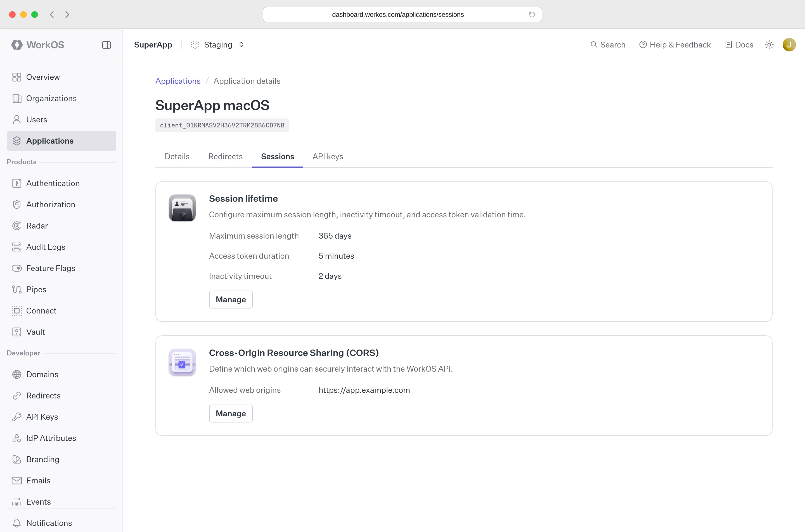Open Help & Feedback
The height and width of the screenshot is (532, 805).
(x=675, y=45)
